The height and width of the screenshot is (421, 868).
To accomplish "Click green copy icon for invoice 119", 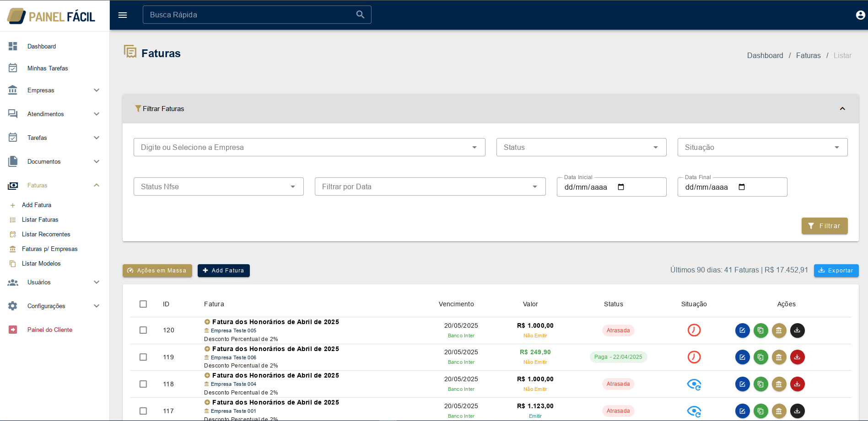I will 760,357.
